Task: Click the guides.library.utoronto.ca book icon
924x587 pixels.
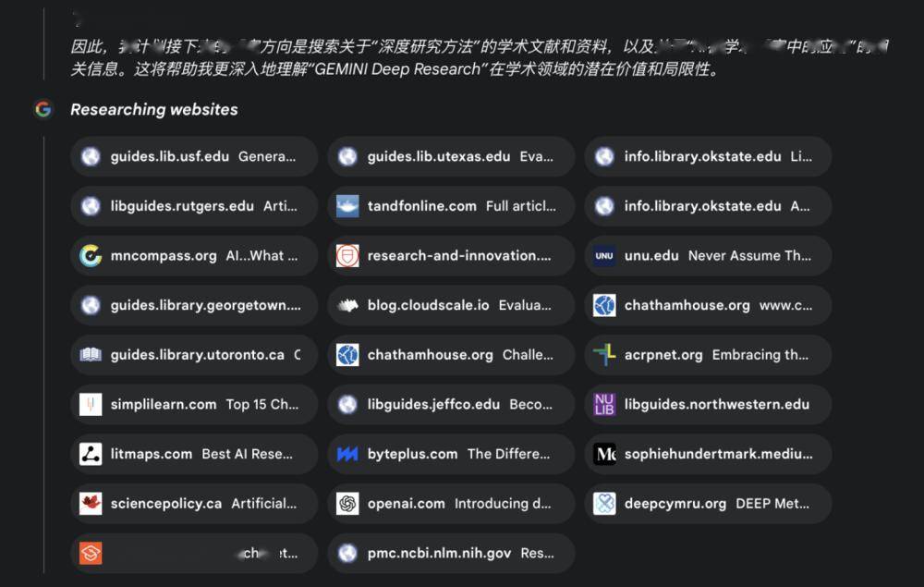Action: (x=91, y=355)
